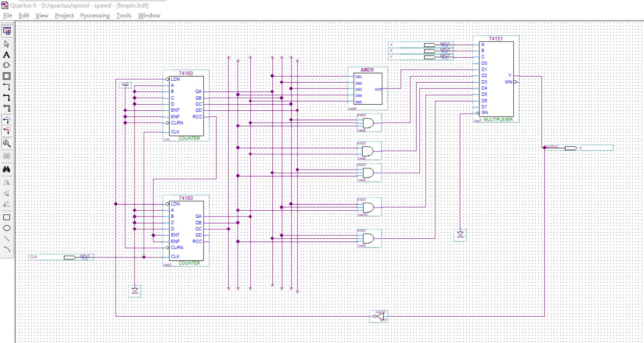
Task: Select the Orthogonal Node tool
Action: [x=6, y=87]
